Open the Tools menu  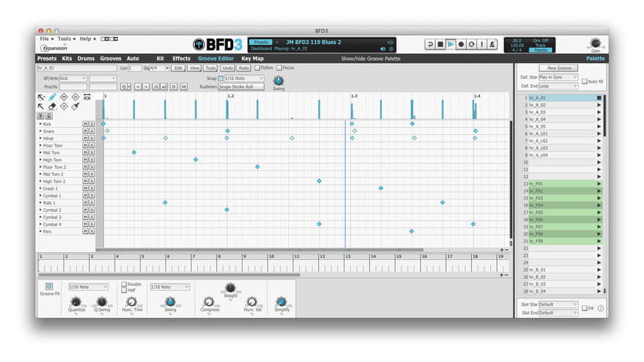pyautogui.click(x=67, y=39)
